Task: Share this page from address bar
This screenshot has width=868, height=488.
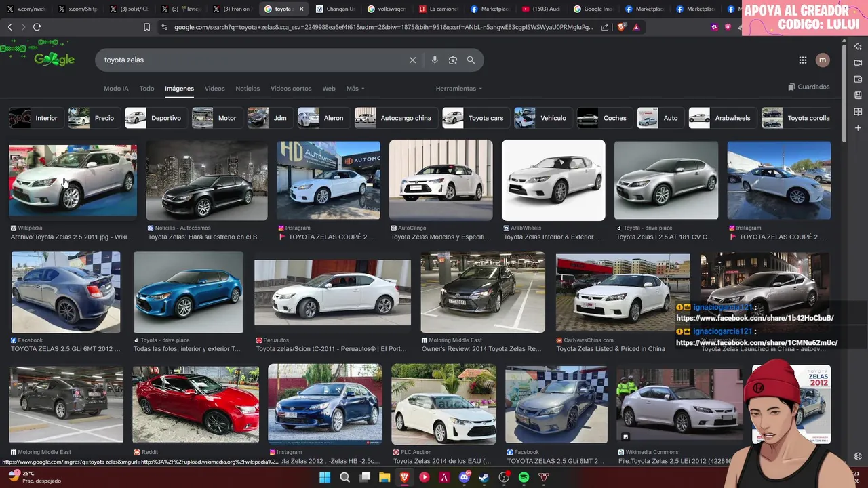Action: [605, 27]
